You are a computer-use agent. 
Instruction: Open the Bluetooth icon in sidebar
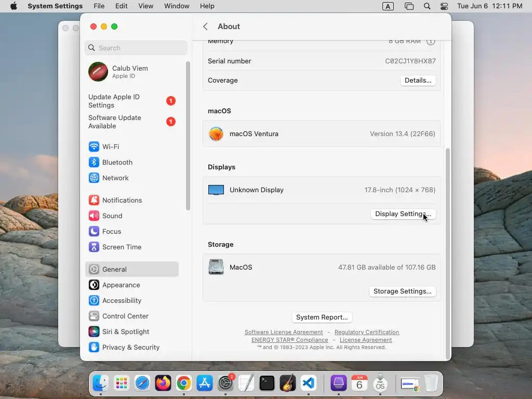tap(94, 162)
